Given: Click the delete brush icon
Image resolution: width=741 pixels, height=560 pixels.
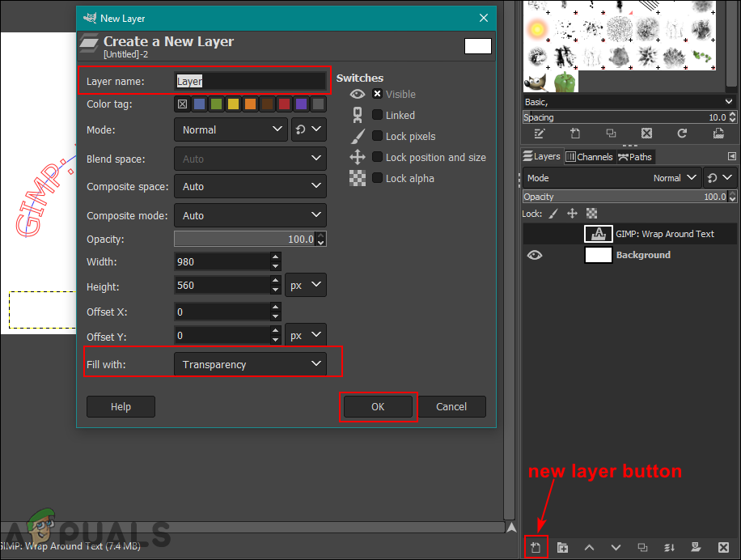Looking at the screenshot, I should (x=646, y=134).
